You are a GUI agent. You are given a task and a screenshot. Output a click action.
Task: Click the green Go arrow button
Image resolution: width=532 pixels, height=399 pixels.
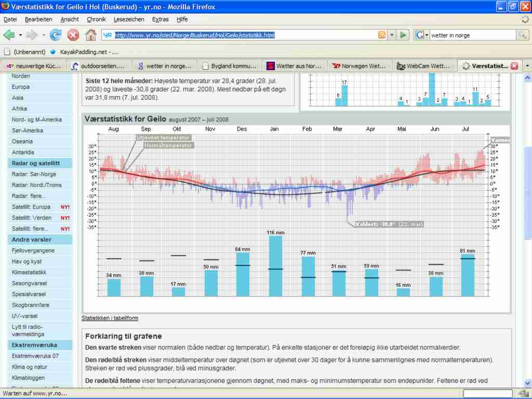pyautogui.click(x=403, y=35)
